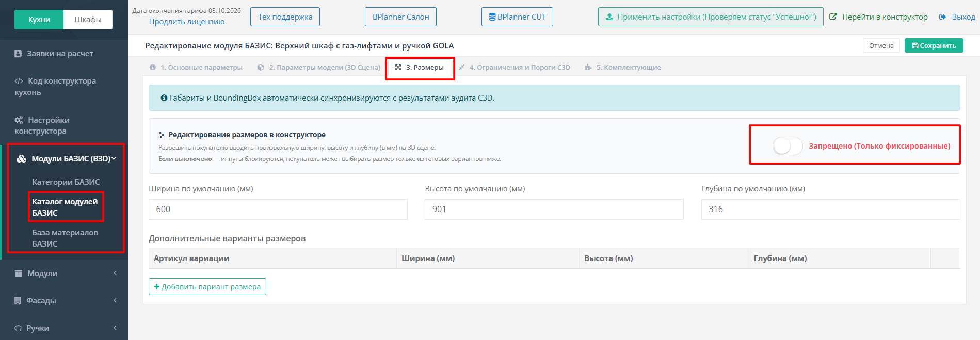Add a size variant with Добавить вариант размера
Screen dimensions: 980x340
207,287
